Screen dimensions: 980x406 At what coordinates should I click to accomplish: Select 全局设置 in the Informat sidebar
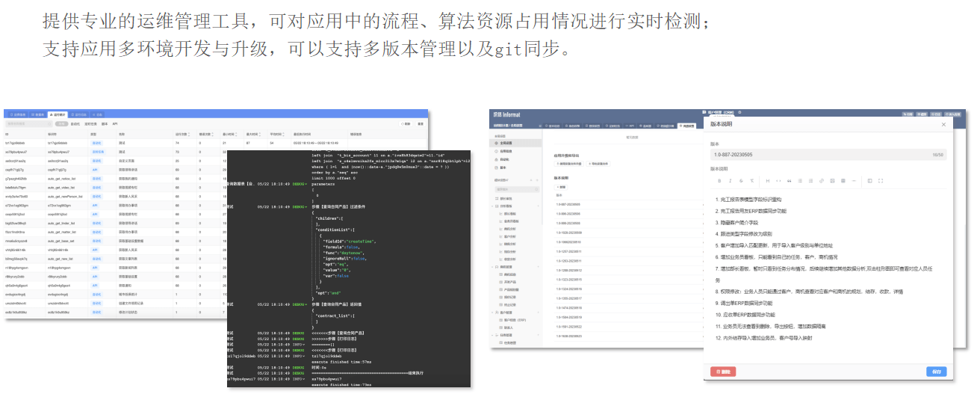point(515,143)
